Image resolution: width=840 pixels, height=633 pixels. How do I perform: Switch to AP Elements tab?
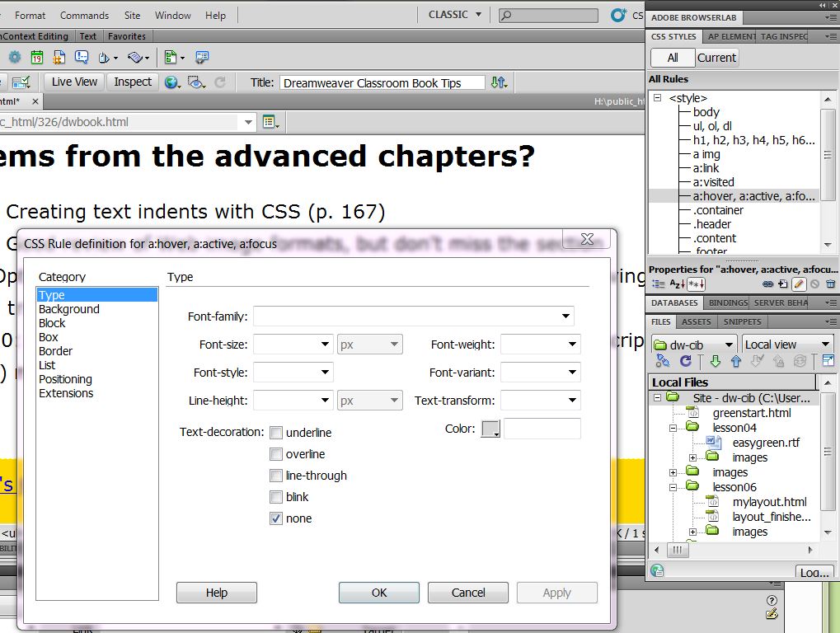(x=730, y=36)
